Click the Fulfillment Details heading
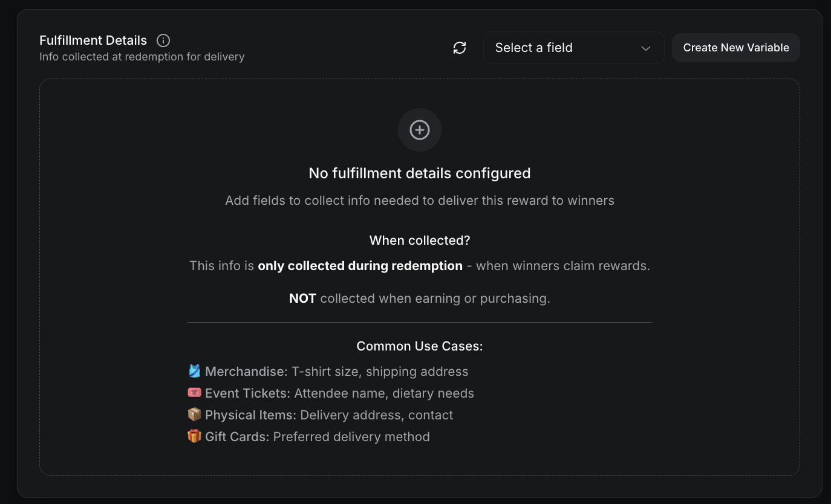Screen dimensions: 831x504 click(x=93, y=40)
